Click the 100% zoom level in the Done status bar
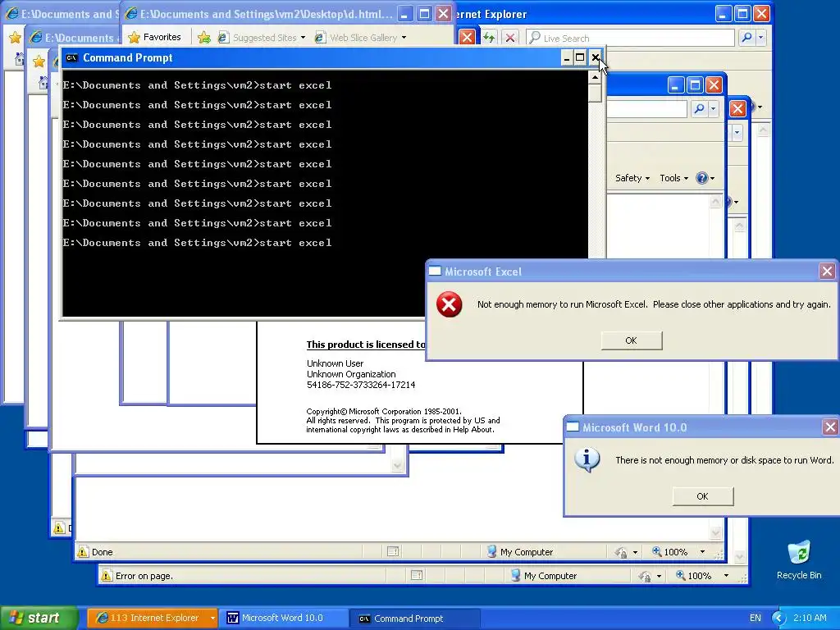The image size is (840, 630). click(x=669, y=552)
